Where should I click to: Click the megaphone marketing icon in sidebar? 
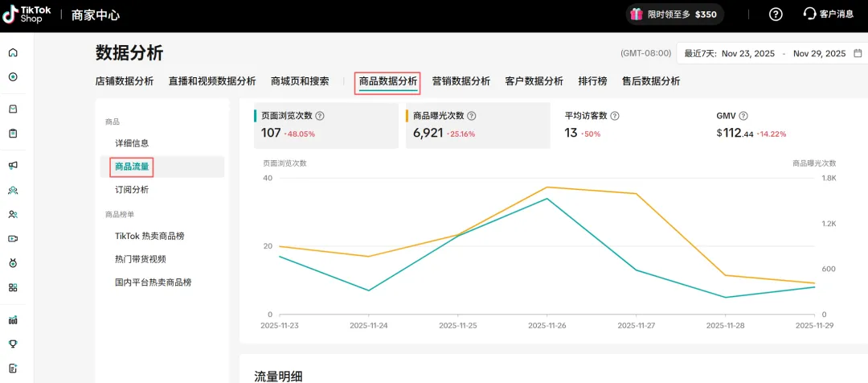tap(13, 166)
